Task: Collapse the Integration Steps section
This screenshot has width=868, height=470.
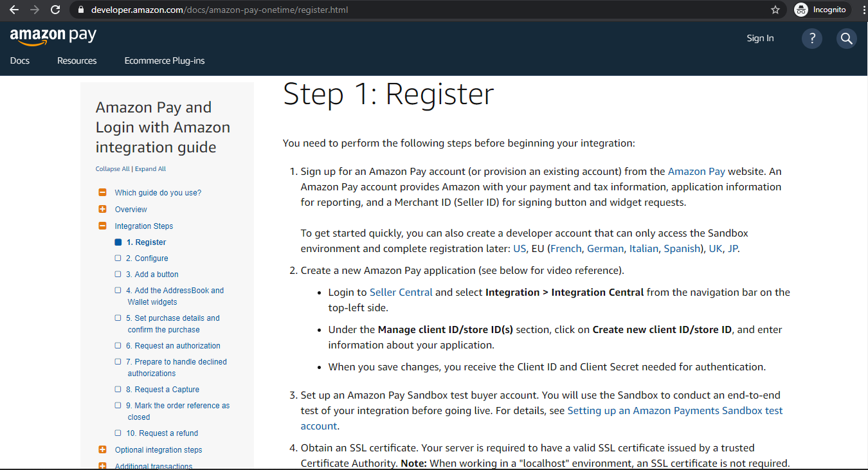Action: click(x=102, y=226)
